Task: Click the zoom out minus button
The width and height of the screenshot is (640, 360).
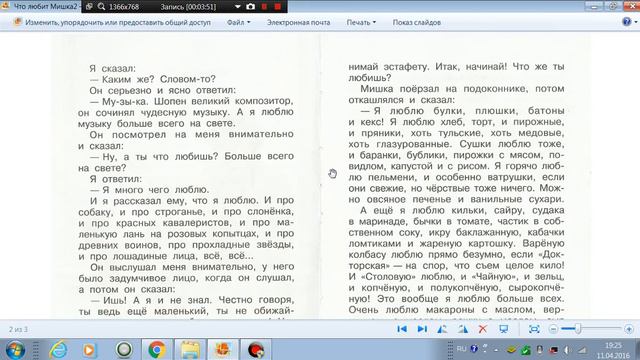Action: [553, 329]
